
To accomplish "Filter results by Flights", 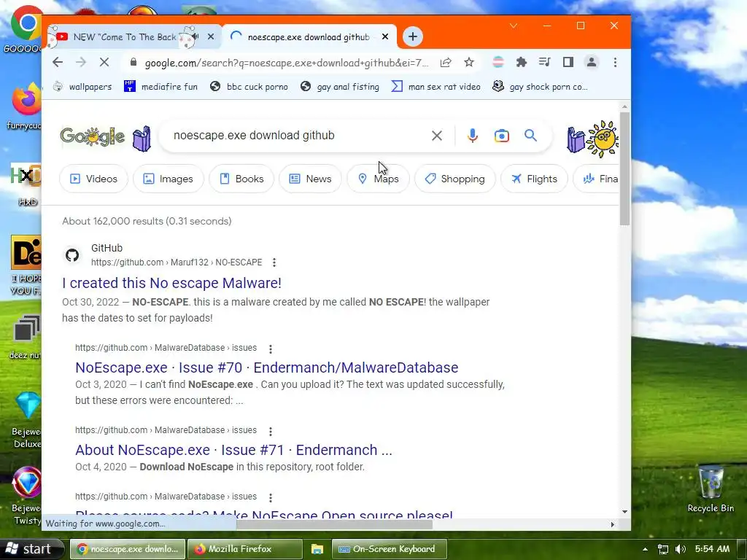I will coord(534,179).
